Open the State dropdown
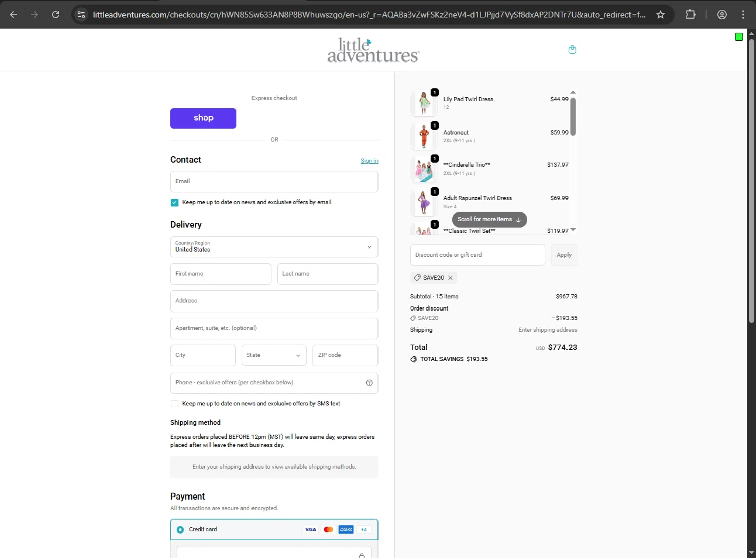The width and height of the screenshot is (756, 558). pos(274,355)
